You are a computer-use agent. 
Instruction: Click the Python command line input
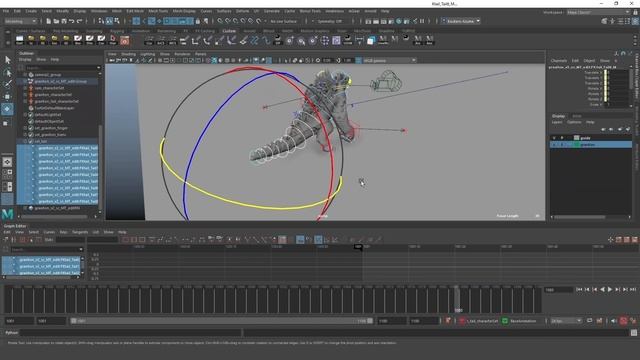131,333
